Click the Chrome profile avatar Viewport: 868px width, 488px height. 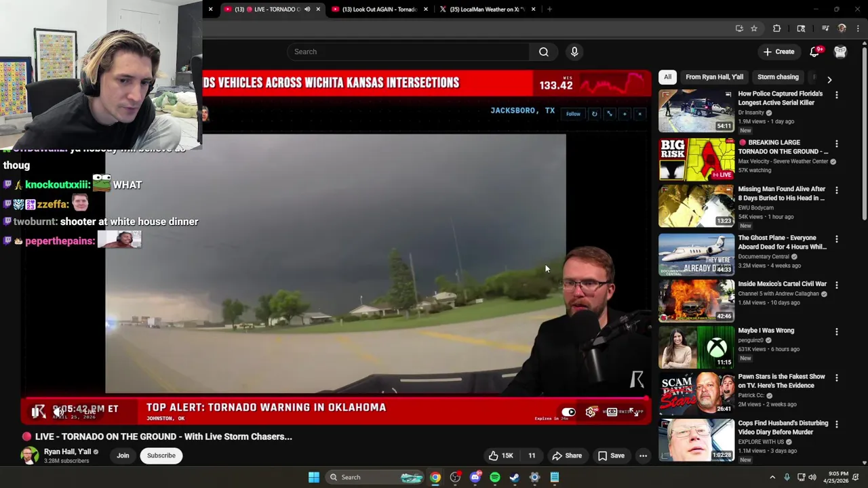[842, 28]
